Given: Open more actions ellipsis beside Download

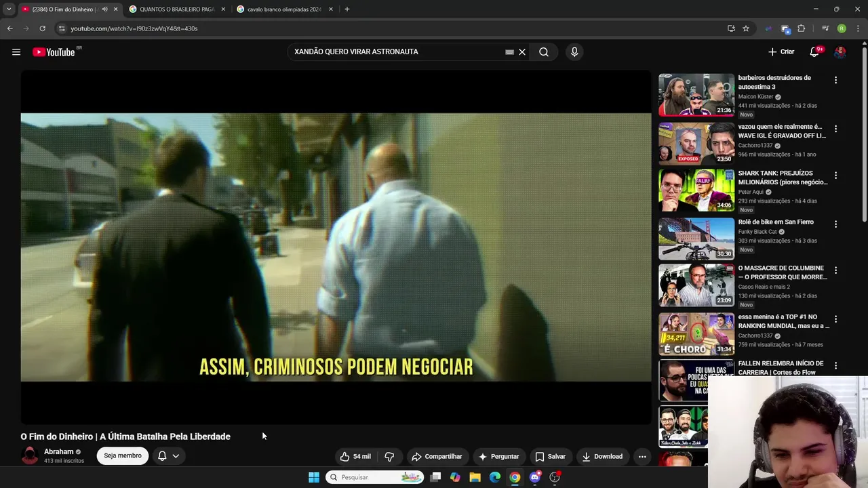Looking at the screenshot, I should tap(642, 456).
